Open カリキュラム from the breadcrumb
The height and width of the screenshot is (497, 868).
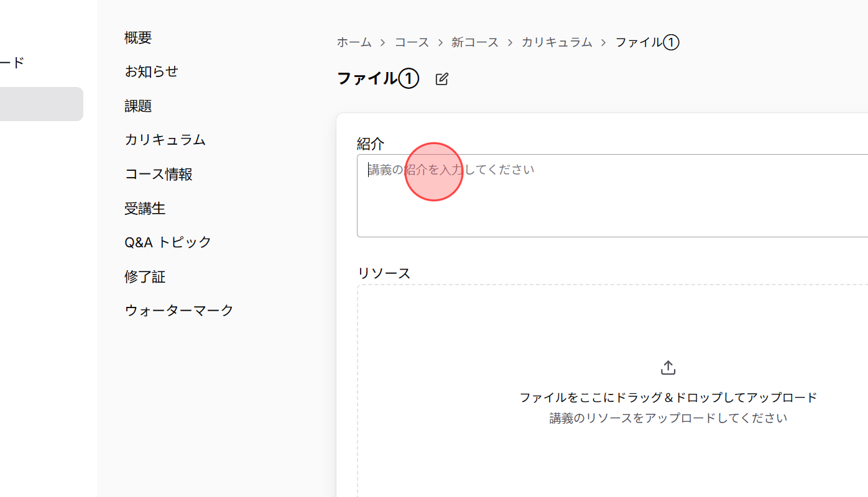pyautogui.click(x=556, y=42)
